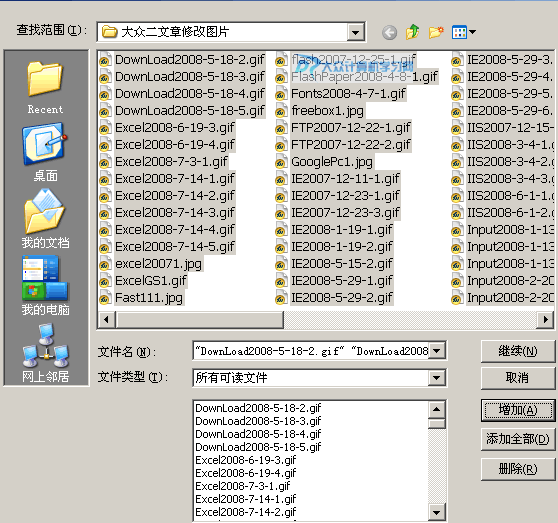Image resolution: width=558 pixels, height=523 pixels.
Task: Click the added-files list scroll down arrow
Action: click(x=437, y=512)
